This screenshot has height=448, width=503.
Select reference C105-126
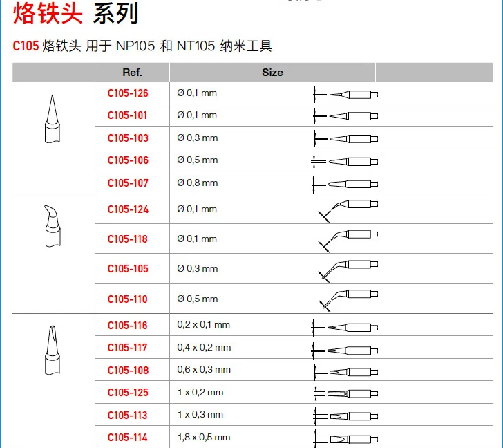coord(128,93)
